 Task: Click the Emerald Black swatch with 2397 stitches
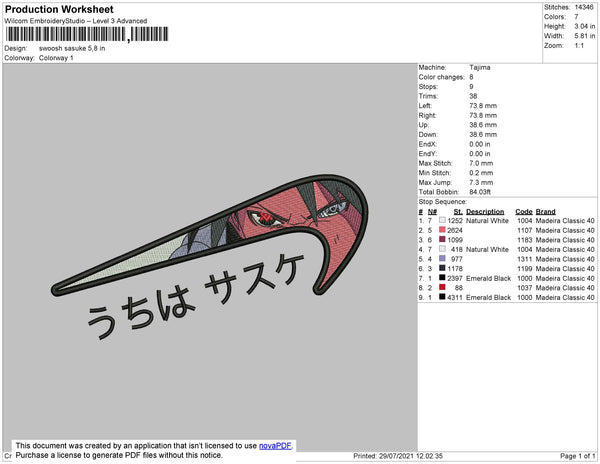(x=442, y=278)
